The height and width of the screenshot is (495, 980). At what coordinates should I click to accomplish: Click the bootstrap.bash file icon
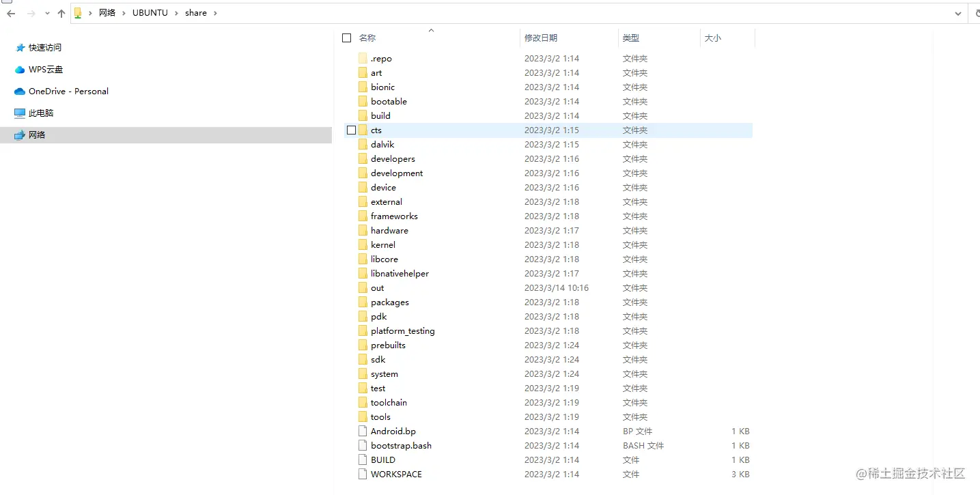click(x=363, y=445)
